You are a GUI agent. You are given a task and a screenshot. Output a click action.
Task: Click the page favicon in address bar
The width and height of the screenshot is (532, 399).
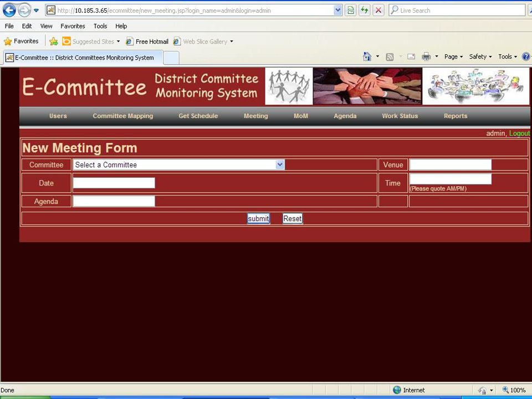pos(51,11)
